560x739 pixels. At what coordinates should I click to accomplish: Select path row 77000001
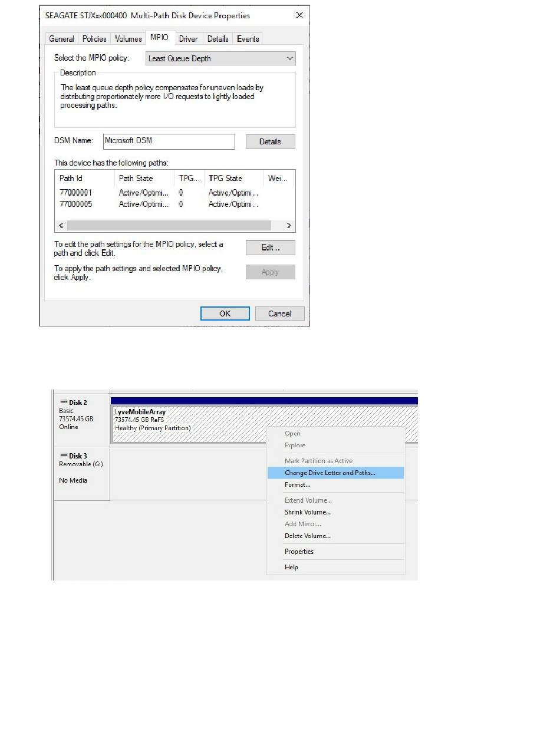coord(174,193)
